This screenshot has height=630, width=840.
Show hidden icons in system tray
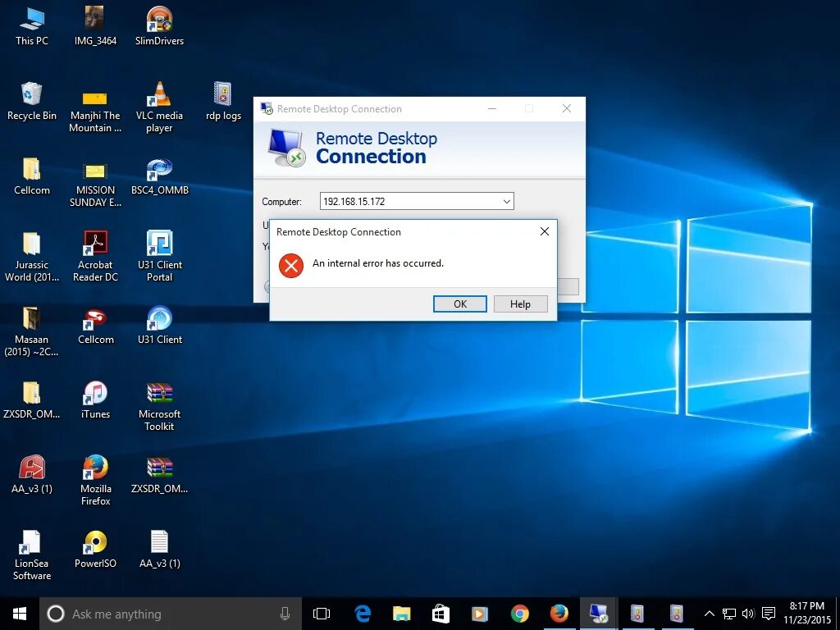point(709,613)
